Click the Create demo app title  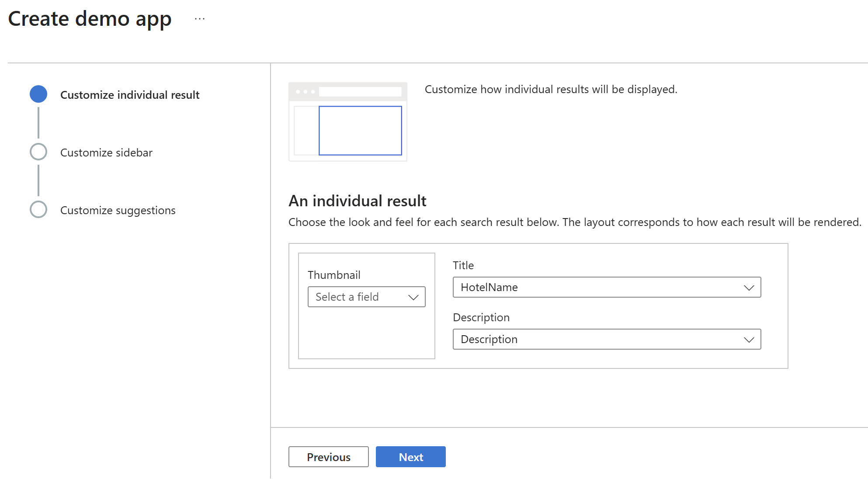click(90, 19)
